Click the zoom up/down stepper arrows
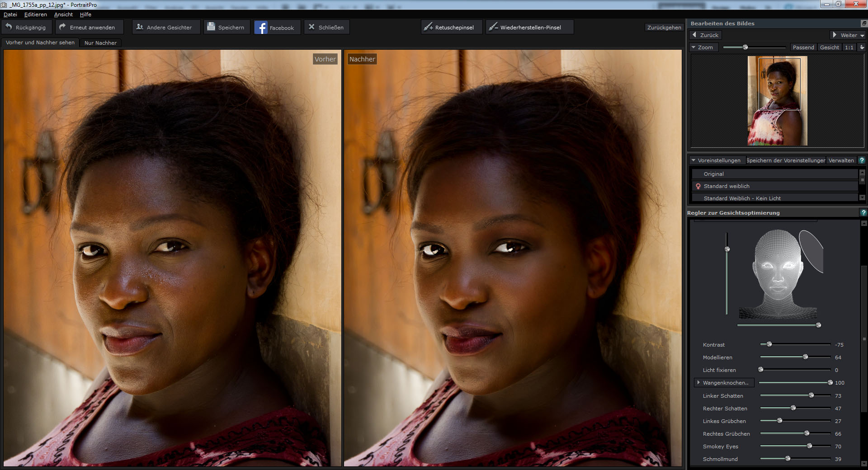 point(862,47)
